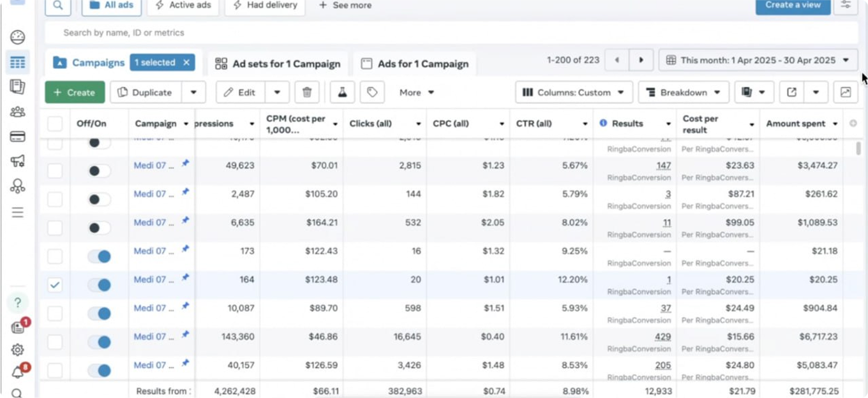
Task: Turn off the campaign with $5,083.47 spent
Action: coord(99,371)
